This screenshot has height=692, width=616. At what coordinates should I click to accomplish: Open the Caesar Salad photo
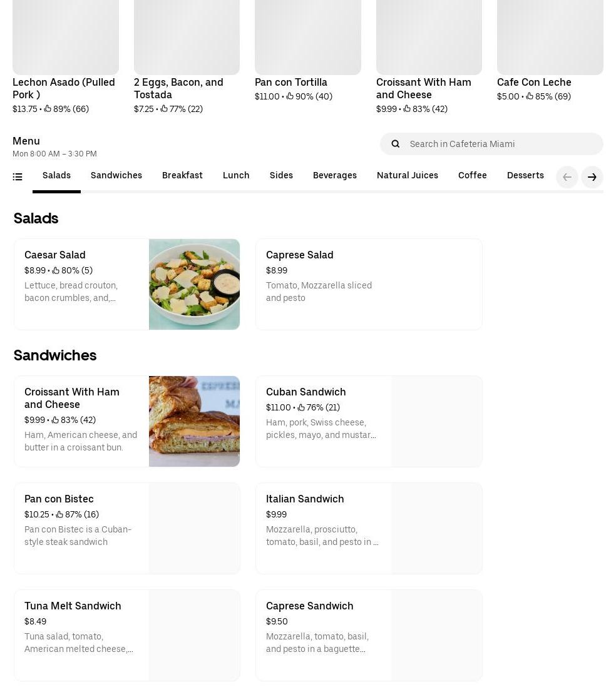194,284
